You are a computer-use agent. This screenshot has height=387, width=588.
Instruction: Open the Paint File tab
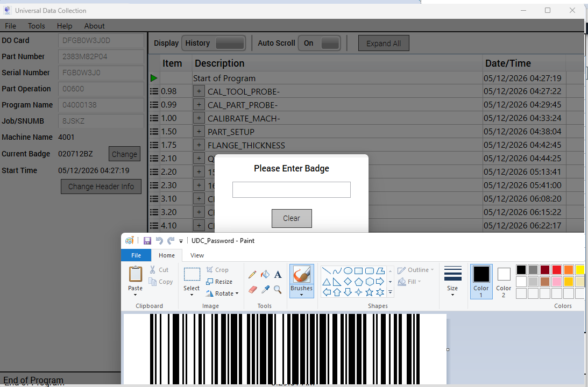136,255
